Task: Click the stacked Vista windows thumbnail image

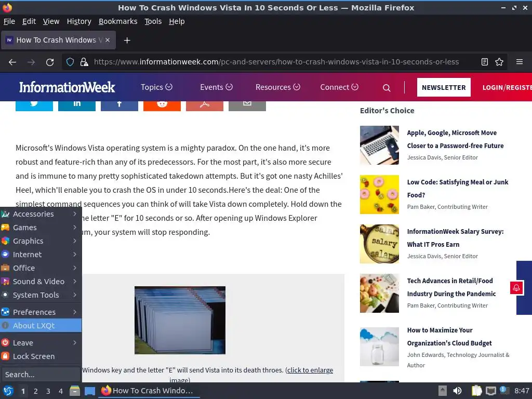Action: 180,320
